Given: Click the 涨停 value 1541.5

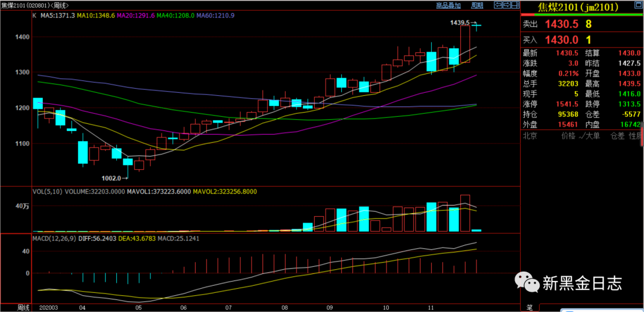Looking at the screenshot, I should (566, 104).
